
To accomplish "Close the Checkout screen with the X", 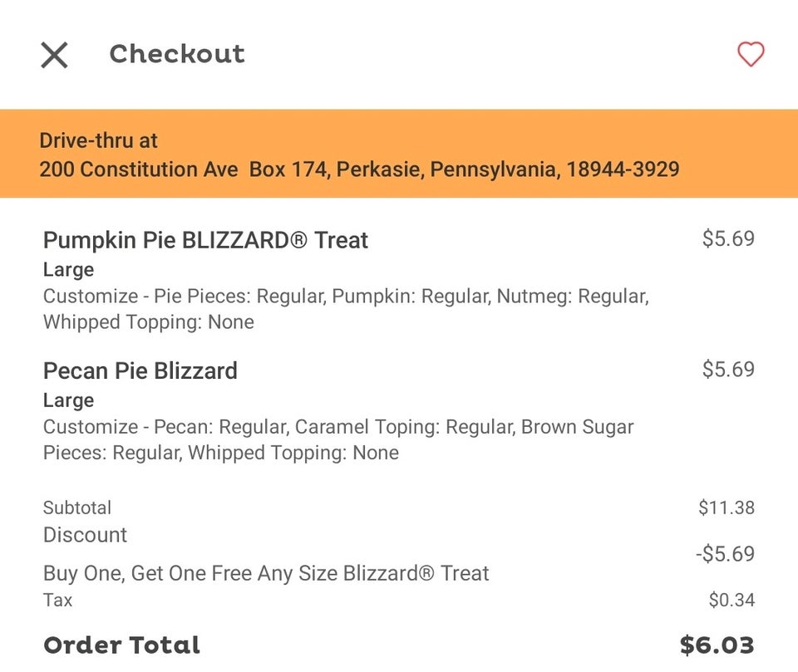I will (x=55, y=55).
